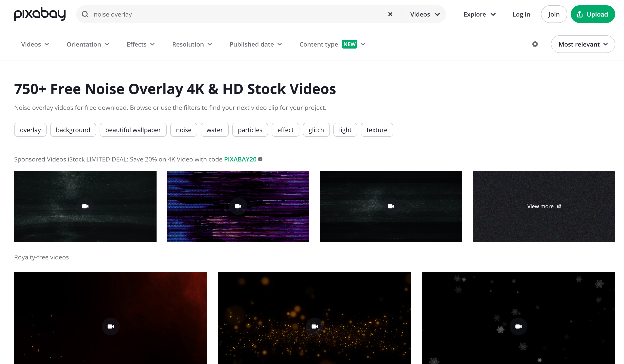624x364 pixels.
Task: Expand the Published date filter
Action: click(x=255, y=44)
